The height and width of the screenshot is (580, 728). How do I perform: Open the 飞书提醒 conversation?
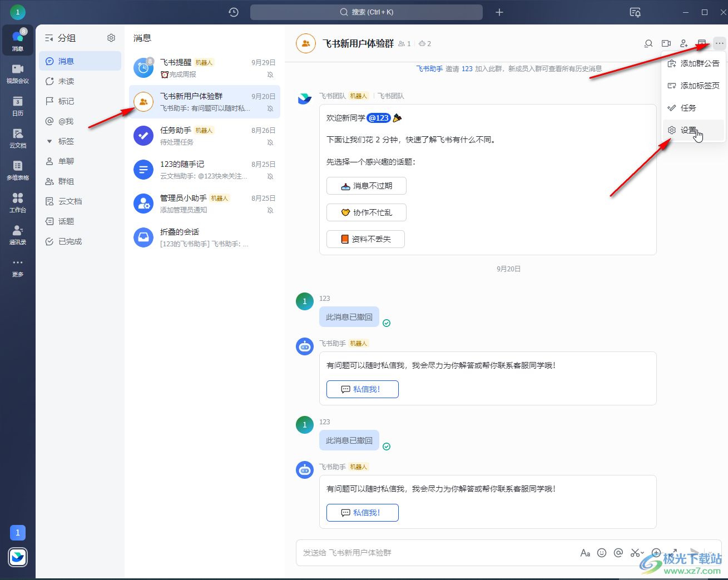[x=205, y=68]
